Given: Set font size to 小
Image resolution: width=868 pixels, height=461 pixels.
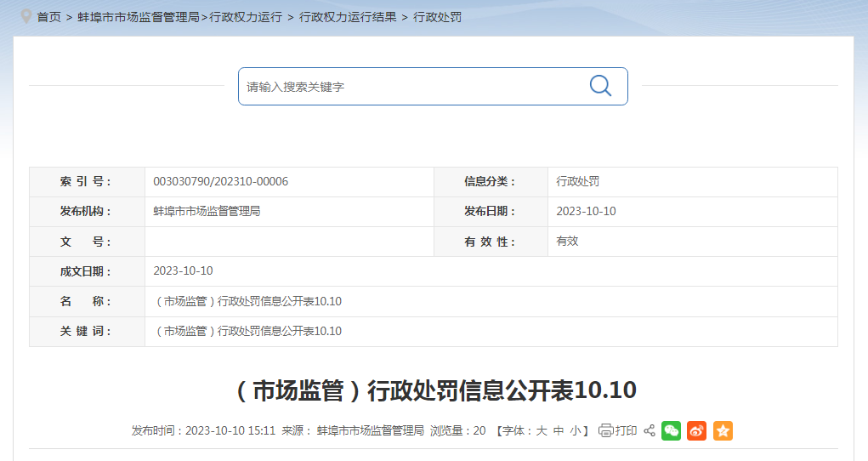Looking at the screenshot, I should tap(576, 430).
